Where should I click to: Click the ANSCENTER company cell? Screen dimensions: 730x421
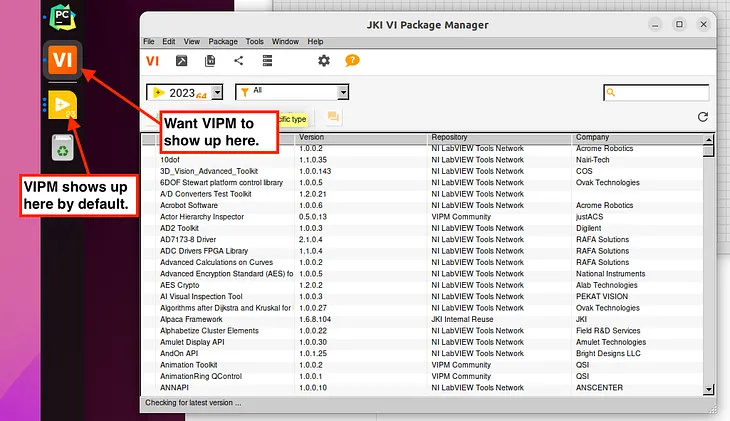599,387
